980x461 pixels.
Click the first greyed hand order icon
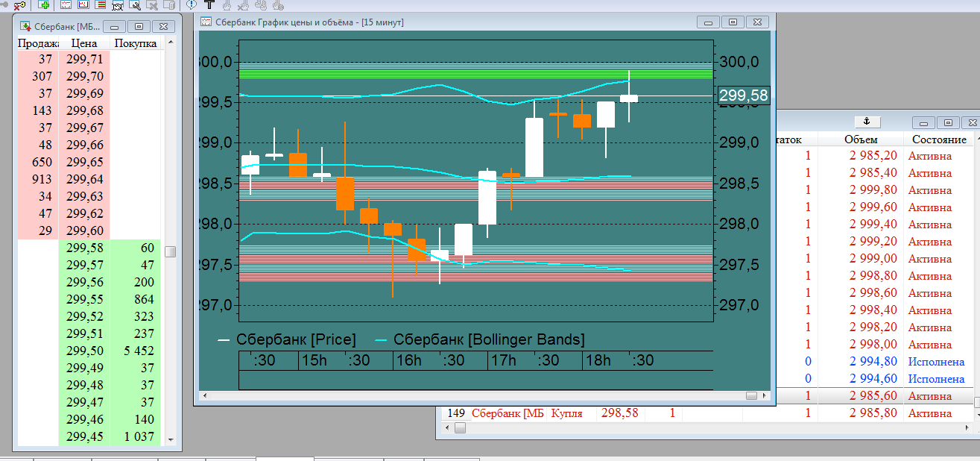[x=227, y=5]
